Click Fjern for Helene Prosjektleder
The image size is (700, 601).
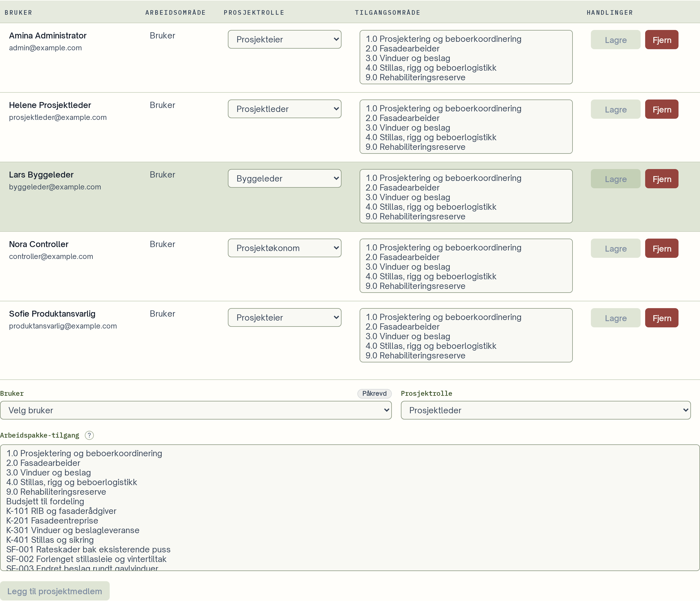(662, 109)
